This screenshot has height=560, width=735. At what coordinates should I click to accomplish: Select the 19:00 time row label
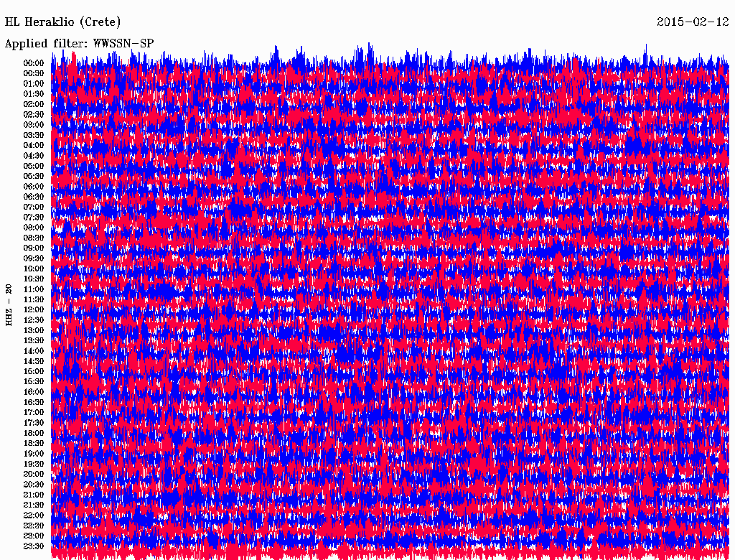click(34, 454)
